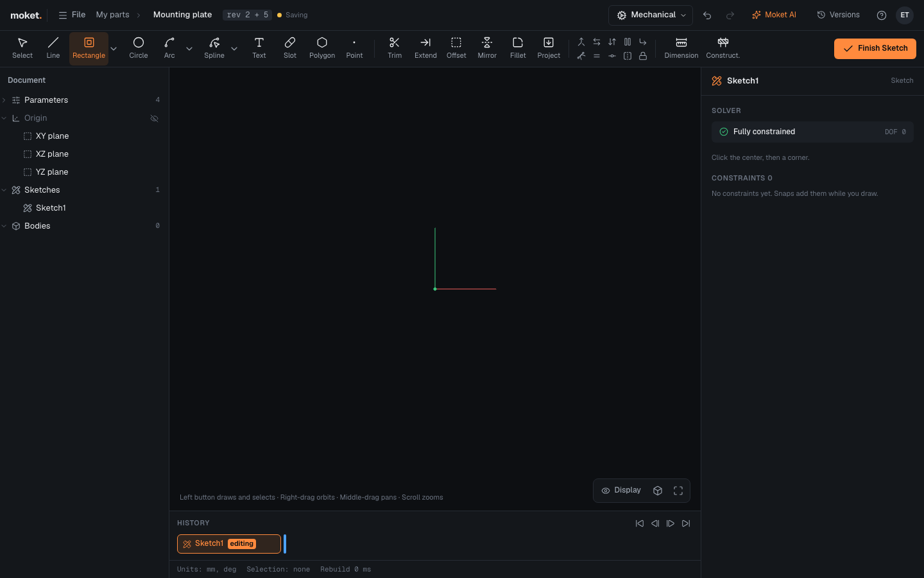Toggle Origin visibility eye icon
The height and width of the screenshot is (578, 924).
pyautogui.click(x=154, y=118)
